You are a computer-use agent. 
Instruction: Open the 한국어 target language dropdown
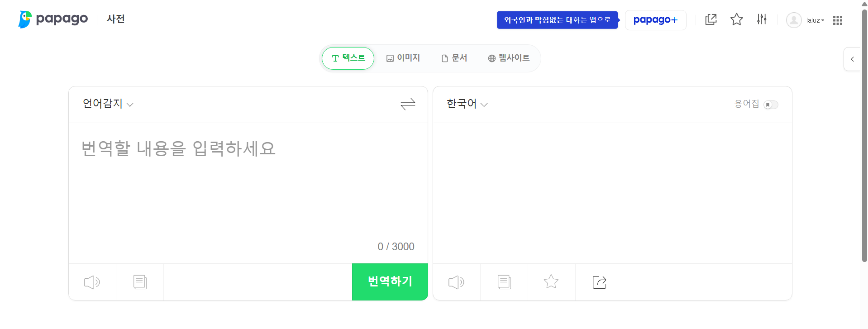click(x=467, y=104)
